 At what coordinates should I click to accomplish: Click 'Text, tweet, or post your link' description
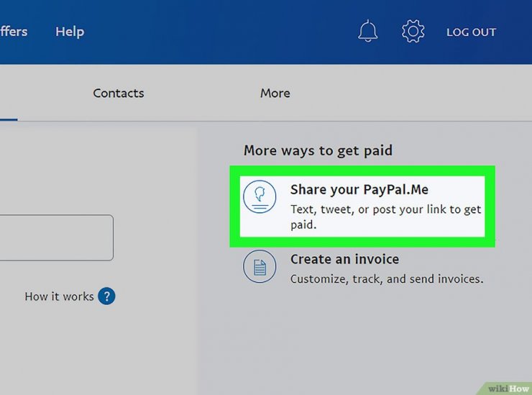[386, 217]
